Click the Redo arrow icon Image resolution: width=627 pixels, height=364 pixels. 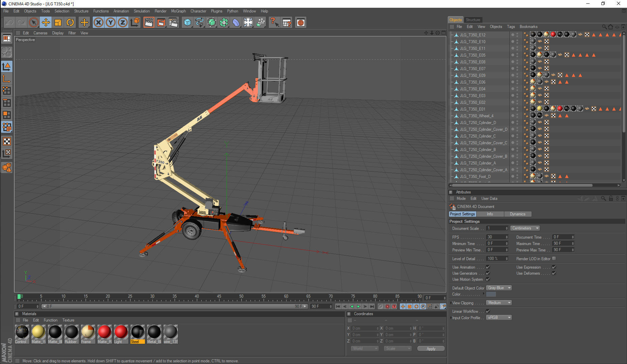[21, 23]
